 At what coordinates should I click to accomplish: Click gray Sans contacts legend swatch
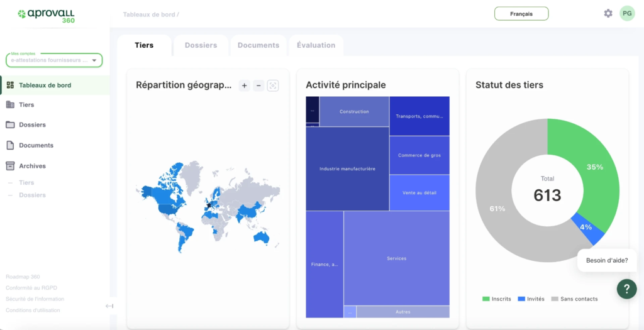(x=555, y=299)
